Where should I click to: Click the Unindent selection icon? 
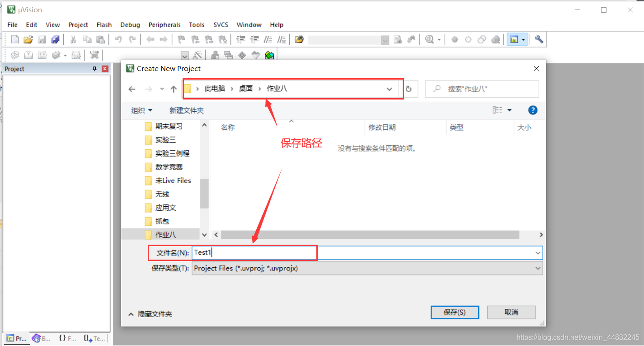(x=254, y=39)
